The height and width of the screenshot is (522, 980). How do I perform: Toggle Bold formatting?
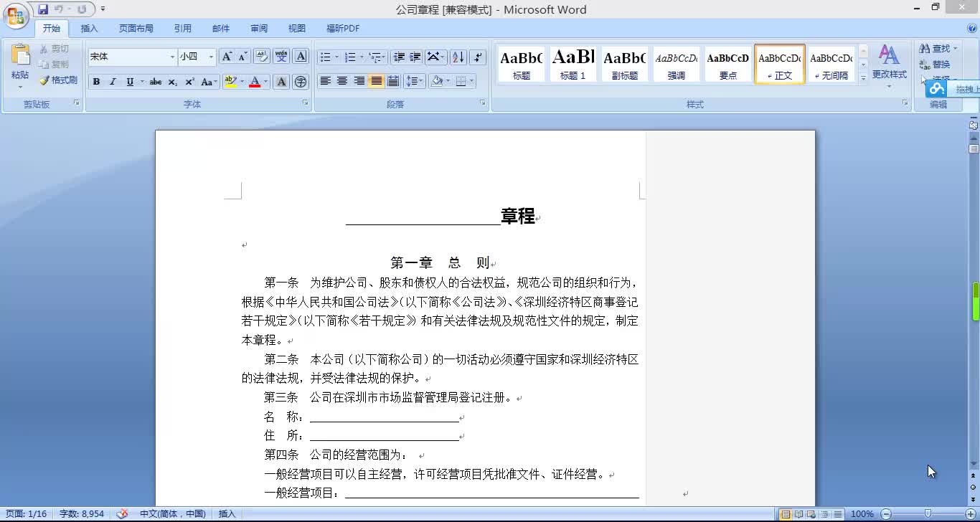point(96,82)
